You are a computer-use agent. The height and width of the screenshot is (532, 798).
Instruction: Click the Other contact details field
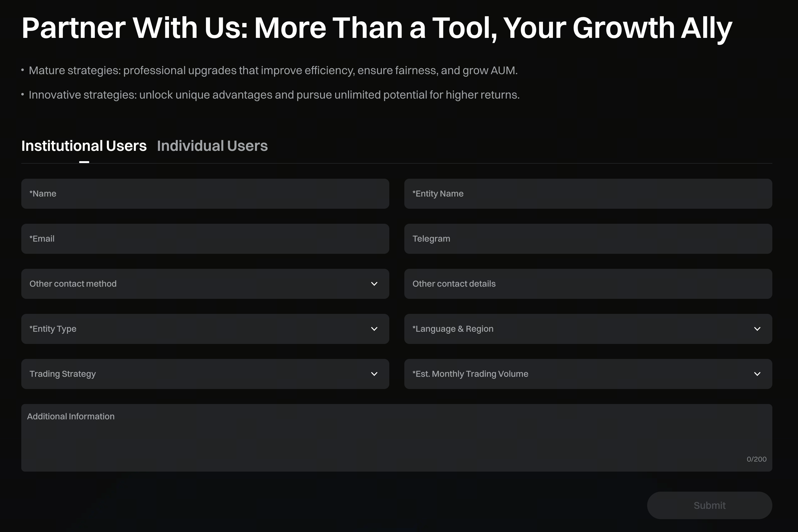(588, 284)
